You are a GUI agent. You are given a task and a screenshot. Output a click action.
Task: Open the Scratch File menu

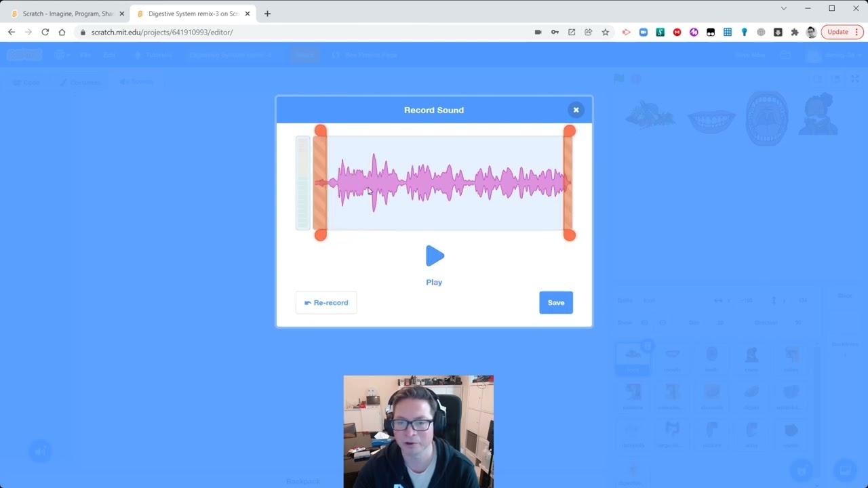coord(85,55)
